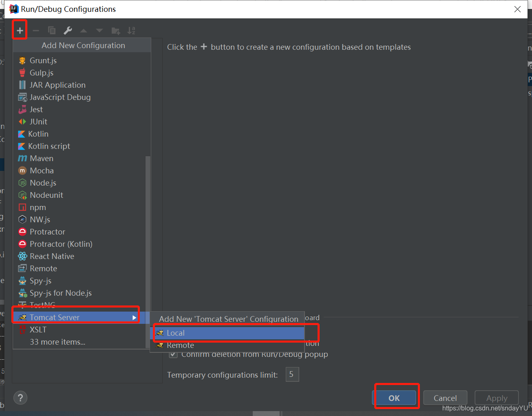Select the Mocha icon
The height and width of the screenshot is (416, 532).
coord(22,170)
